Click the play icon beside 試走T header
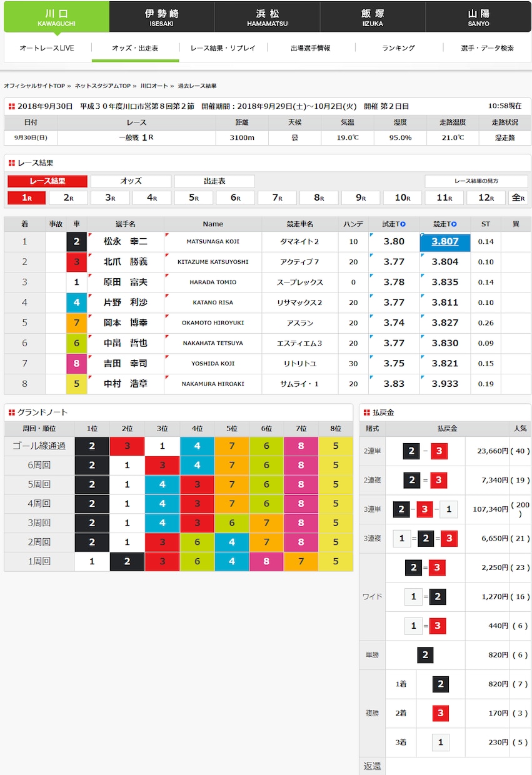This screenshot has width=532, height=775. click(403, 224)
